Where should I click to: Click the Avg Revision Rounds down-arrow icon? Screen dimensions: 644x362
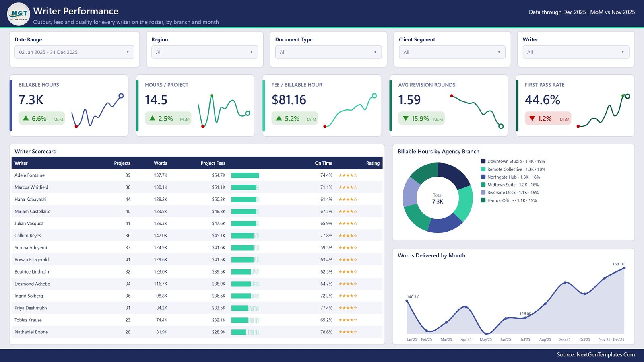tap(405, 118)
